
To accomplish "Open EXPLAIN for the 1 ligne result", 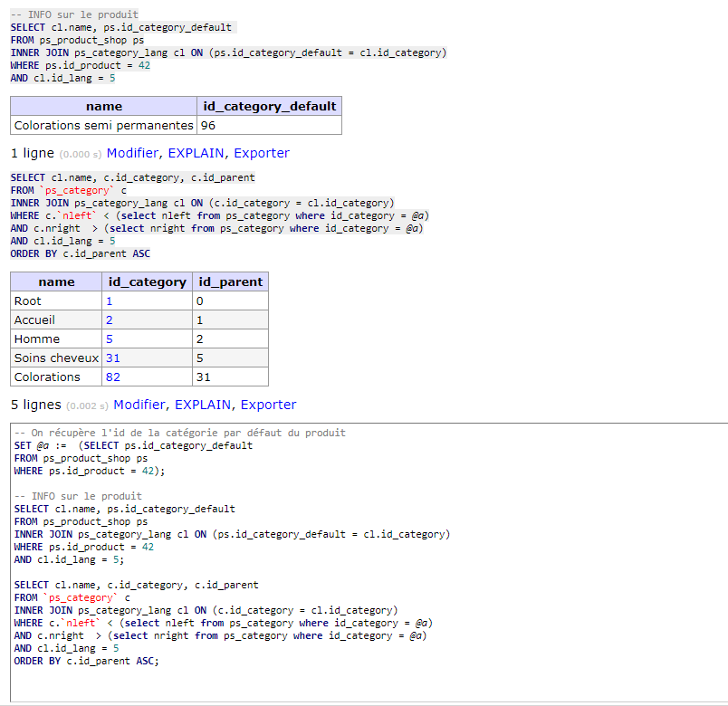I will click(x=196, y=153).
